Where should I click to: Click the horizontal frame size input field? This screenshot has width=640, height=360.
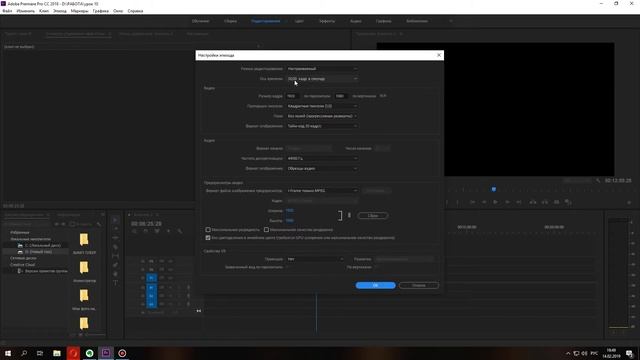(x=293, y=96)
